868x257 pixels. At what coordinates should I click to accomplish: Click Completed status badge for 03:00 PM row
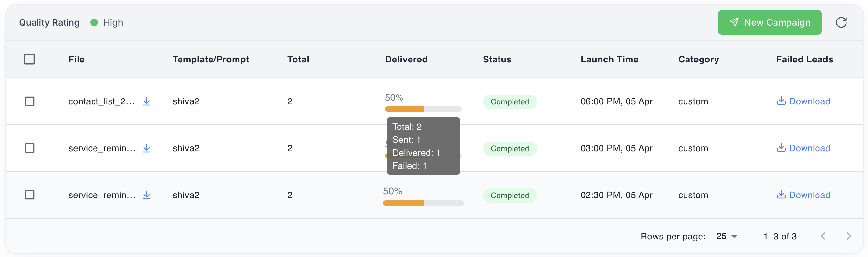coord(510,148)
